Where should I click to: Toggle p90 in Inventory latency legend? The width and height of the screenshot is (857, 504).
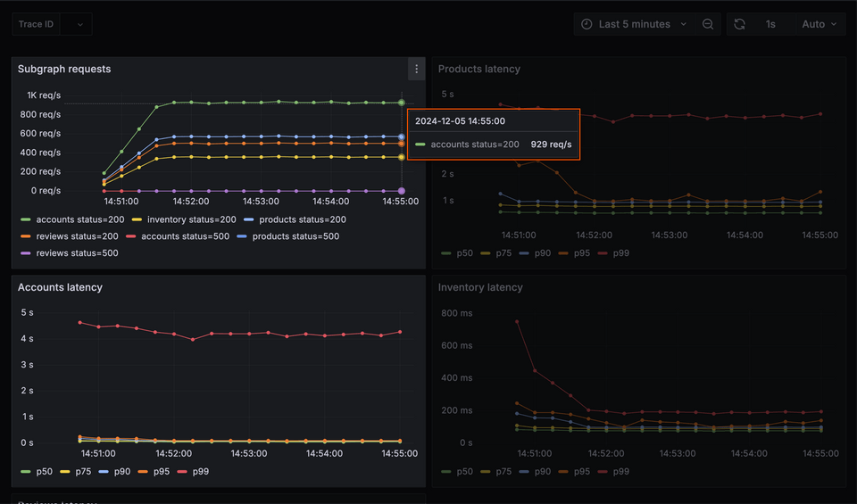click(x=543, y=471)
